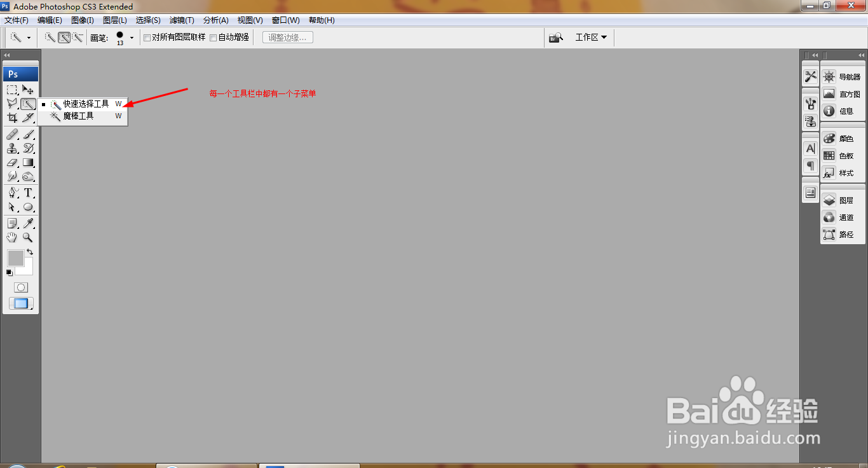The width and height of the screenshot is (868, 468).
Task: Select the Brush tool
Action: [28, 135]
